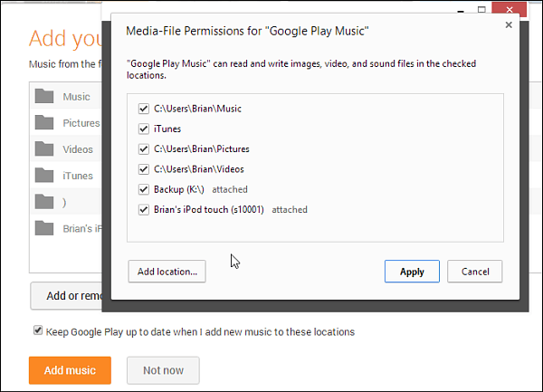Select the Pictures folder icon in list
Screen dimensions: 543x392
pyautogui.click(x=44, y=122)
